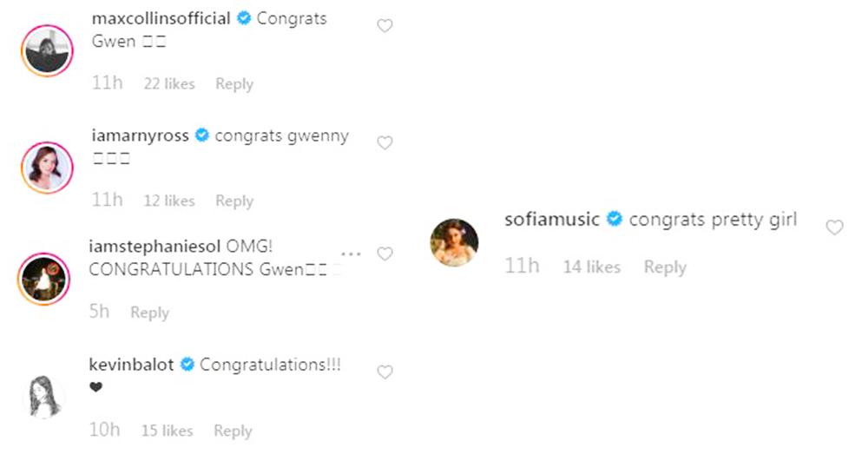Open the maxcollinsofficial username link
Screen dimensions: 868x474
(161, 18)
